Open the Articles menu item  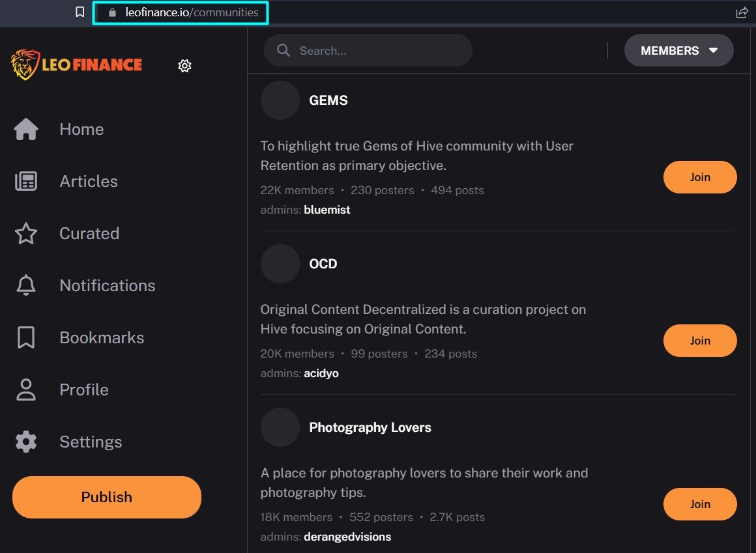click(89, 181)
